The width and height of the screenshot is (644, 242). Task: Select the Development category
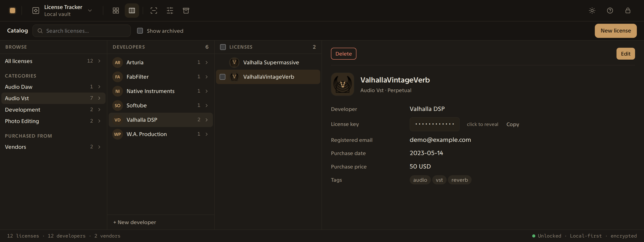click(x=53, y=110)
